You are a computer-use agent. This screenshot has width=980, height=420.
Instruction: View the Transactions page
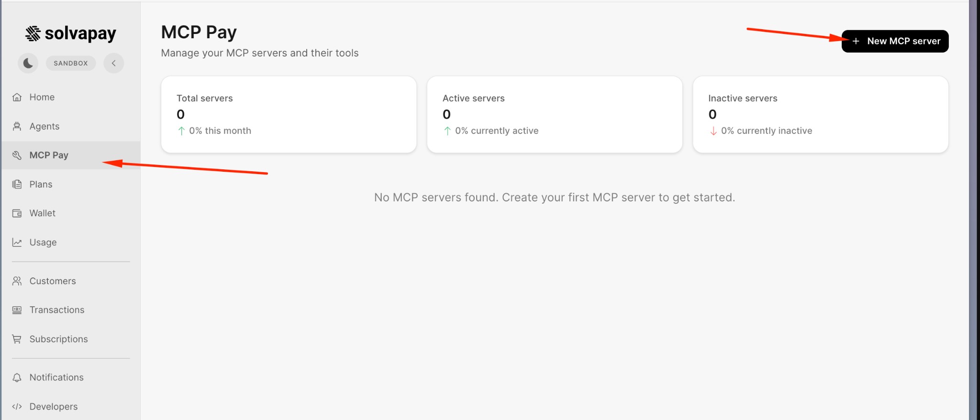pyautogui.click(x=71, y=310)
